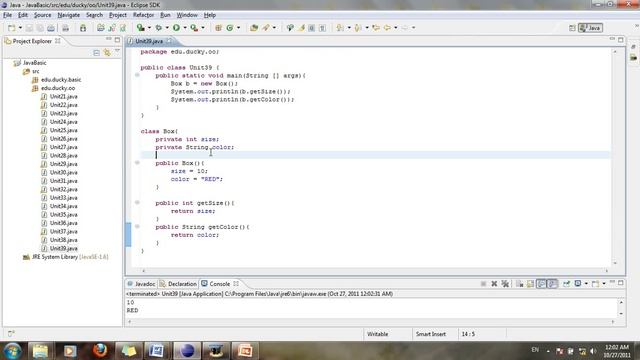640x360 pixels.
Task: Open the Debug dropdown arrow
Action: point(167,28)
